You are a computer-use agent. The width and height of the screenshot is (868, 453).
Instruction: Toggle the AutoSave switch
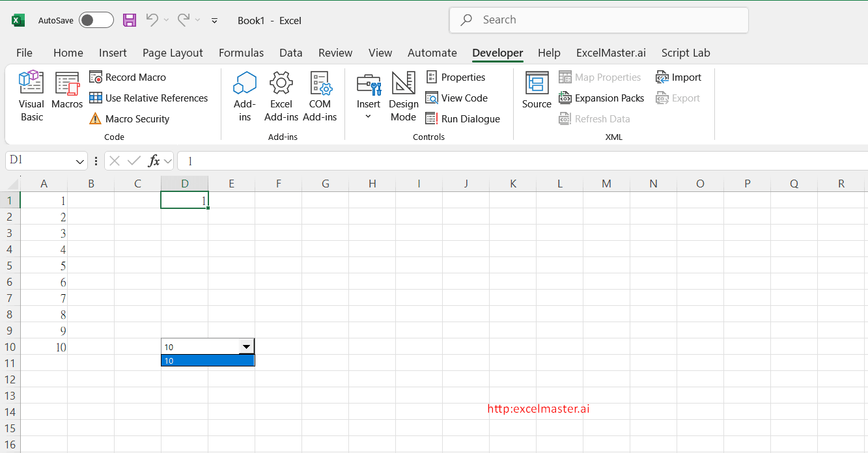click(96, 20)
